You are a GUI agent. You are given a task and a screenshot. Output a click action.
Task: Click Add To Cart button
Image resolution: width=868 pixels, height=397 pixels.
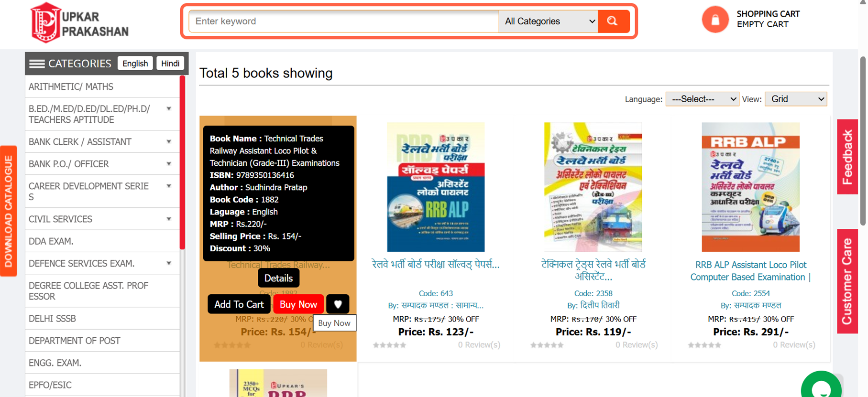pyautogui.click(x=239, y=304)
